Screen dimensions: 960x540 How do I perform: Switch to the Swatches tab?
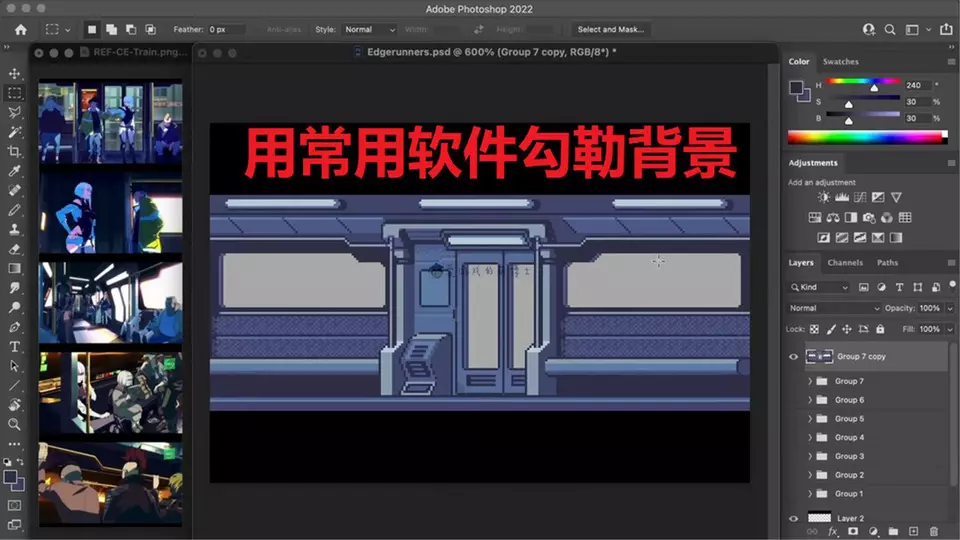pyautogui.click(x=841, y=62)
